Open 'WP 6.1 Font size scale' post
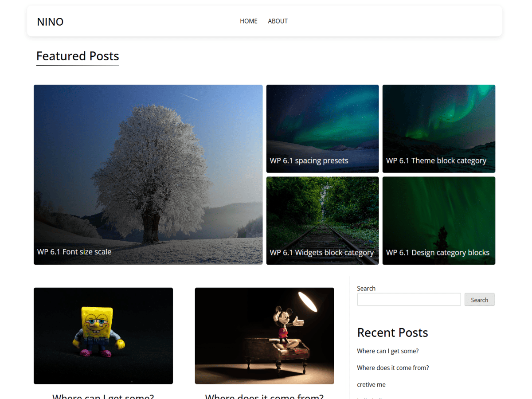Image resolution: width=532 pixels, height=399 pixels. [74, 251]
